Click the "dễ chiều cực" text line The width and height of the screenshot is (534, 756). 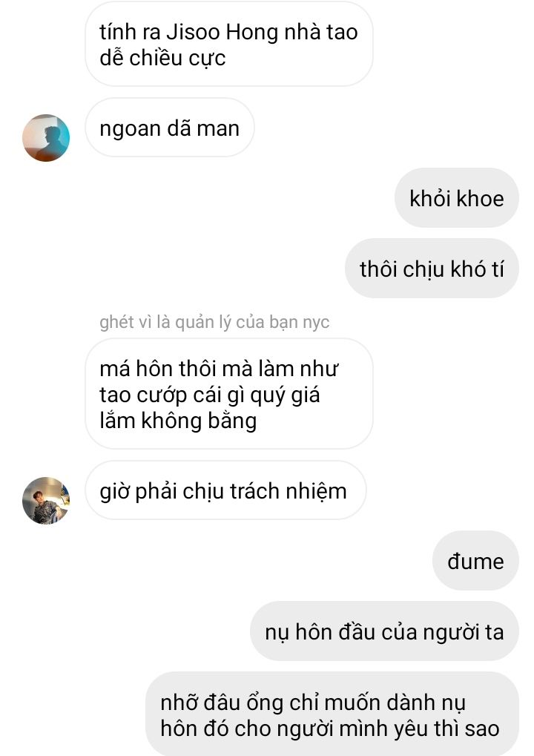coord(162,58)
